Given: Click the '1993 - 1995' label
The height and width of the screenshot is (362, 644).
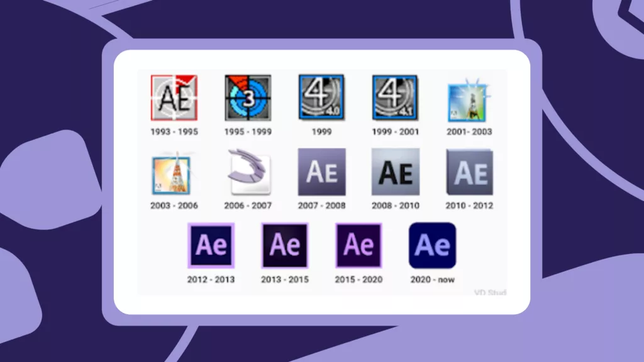Looking at the screenshot, I should (x=174, y=132).
